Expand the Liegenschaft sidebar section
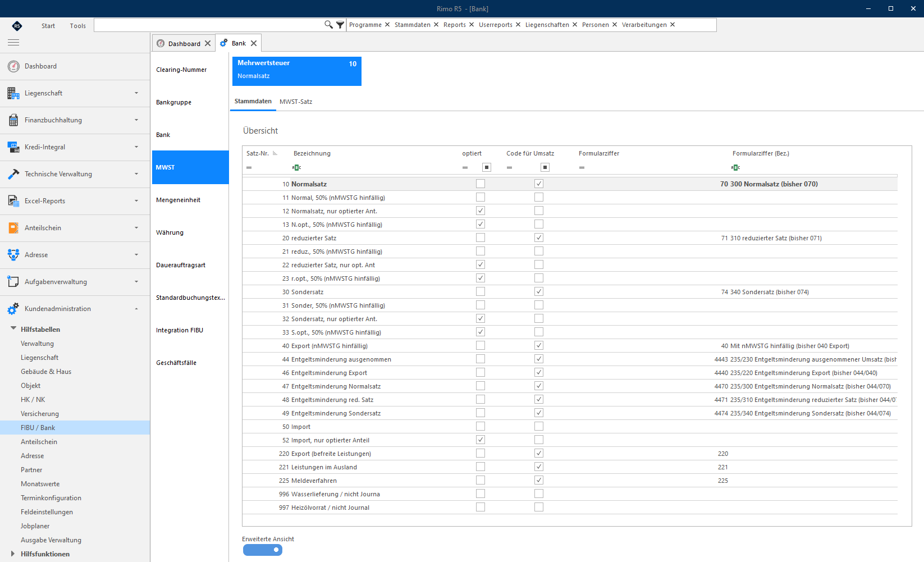The width and height of the screenshot is (924, 562). (x=136, y=93)
